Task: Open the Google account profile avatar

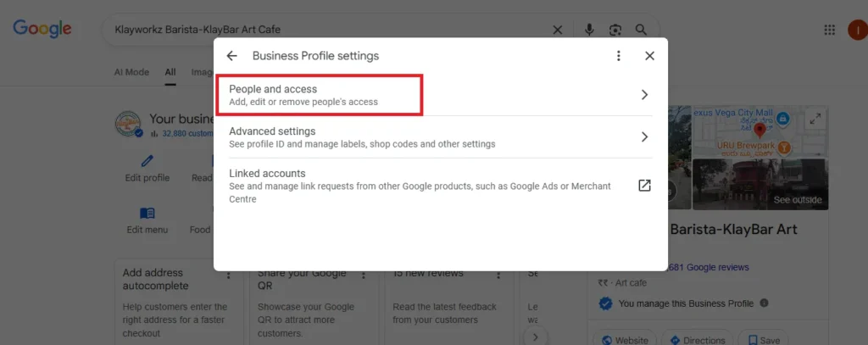Action: (x=856, y=30)
